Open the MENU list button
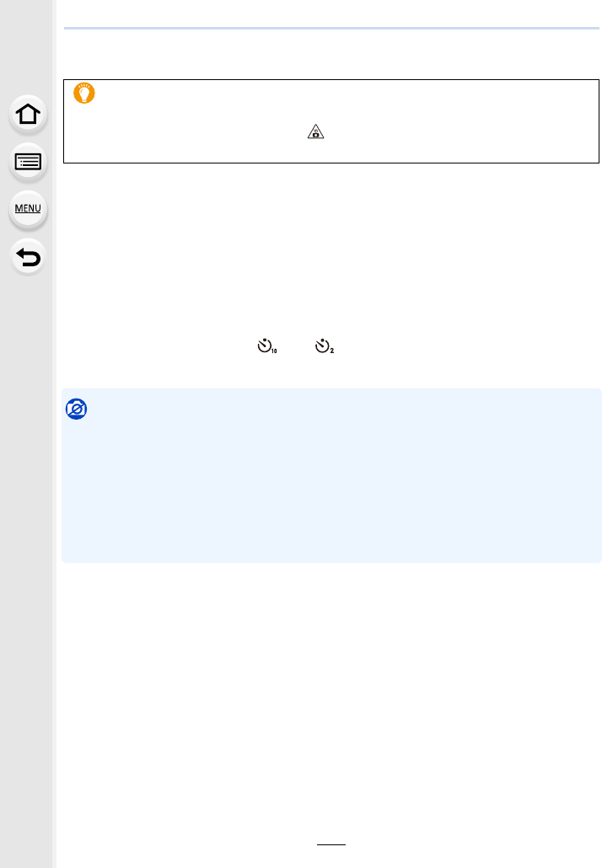 pos(28,209)
